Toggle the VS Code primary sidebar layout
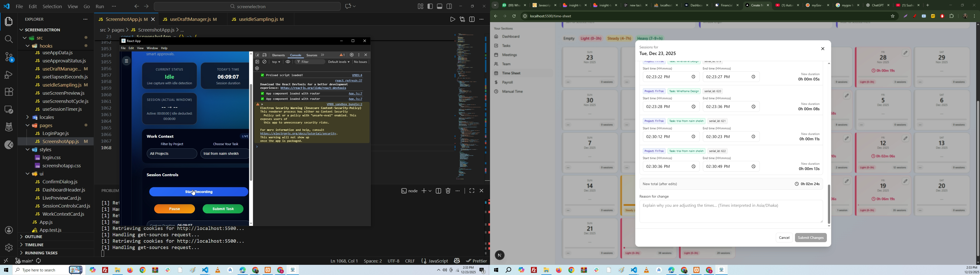The height and width of the screenshot is (275, 980). pyautogui.click(x=430, y=6)
